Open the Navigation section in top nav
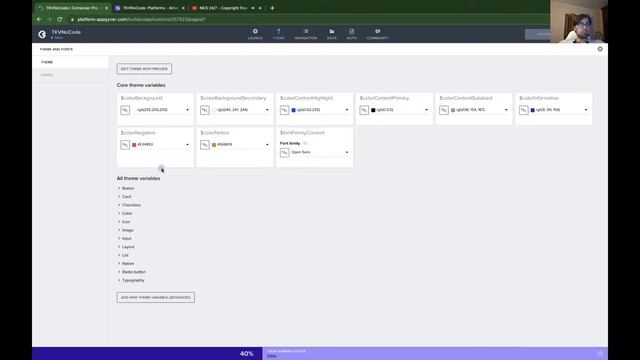The height and width of the screenshot is (360, 640). click(306, 34)
